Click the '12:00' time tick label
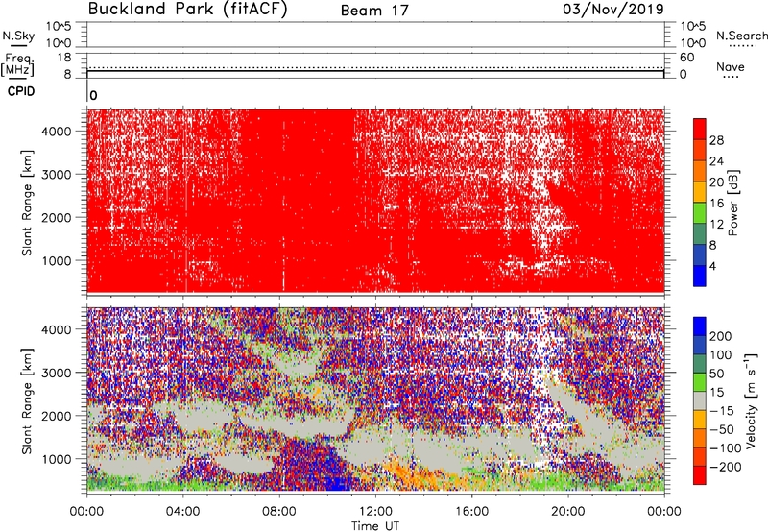The image size is (768, 532). pyautogui.click(x=375, y=512)
